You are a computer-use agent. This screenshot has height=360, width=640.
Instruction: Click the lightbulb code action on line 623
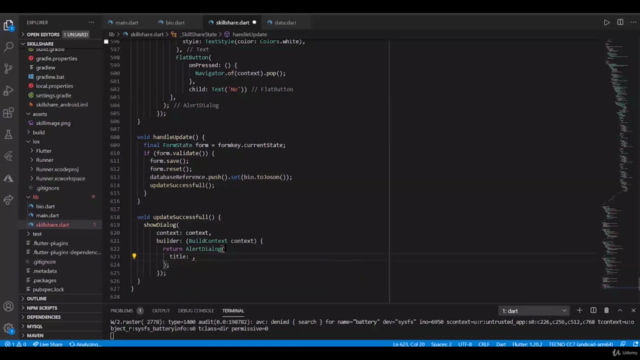tap(134, 256)
